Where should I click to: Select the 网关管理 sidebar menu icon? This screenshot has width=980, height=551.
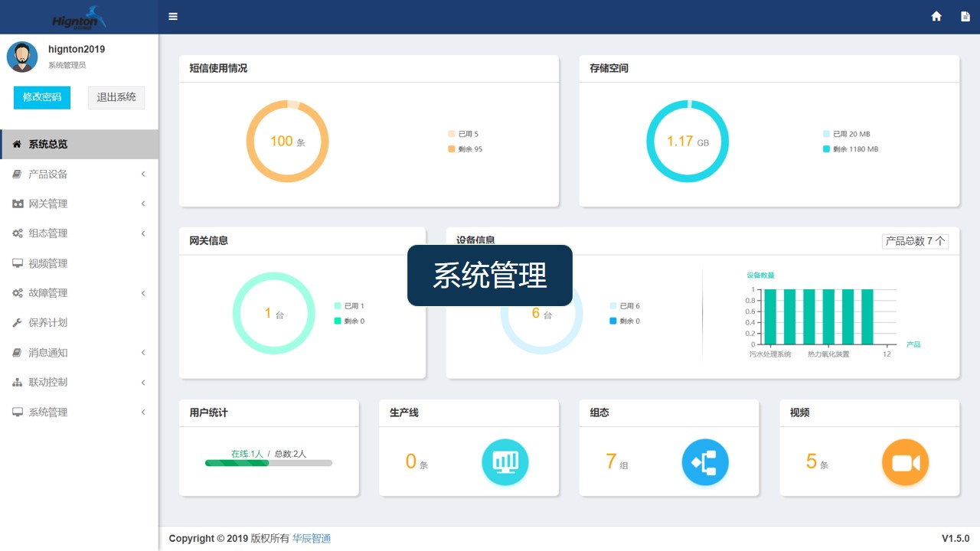[17, 204]
